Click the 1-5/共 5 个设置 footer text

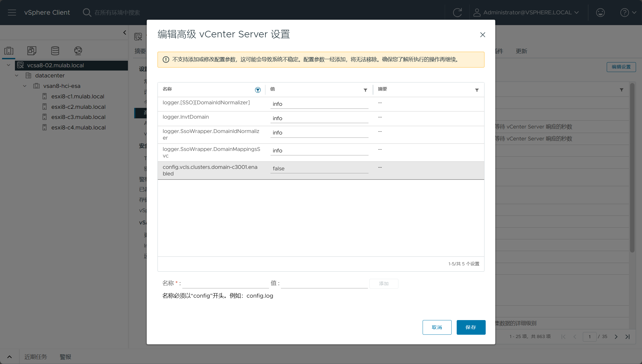point(464,264)
